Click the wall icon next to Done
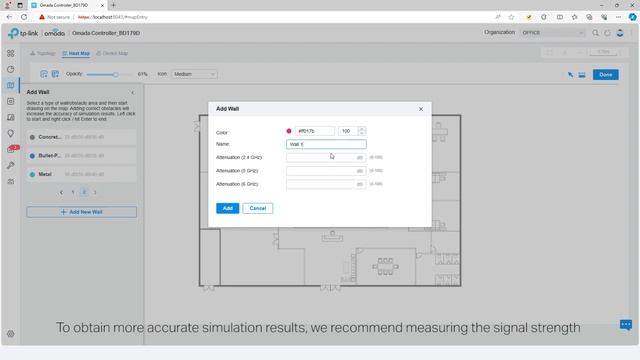 coord(582,75)
